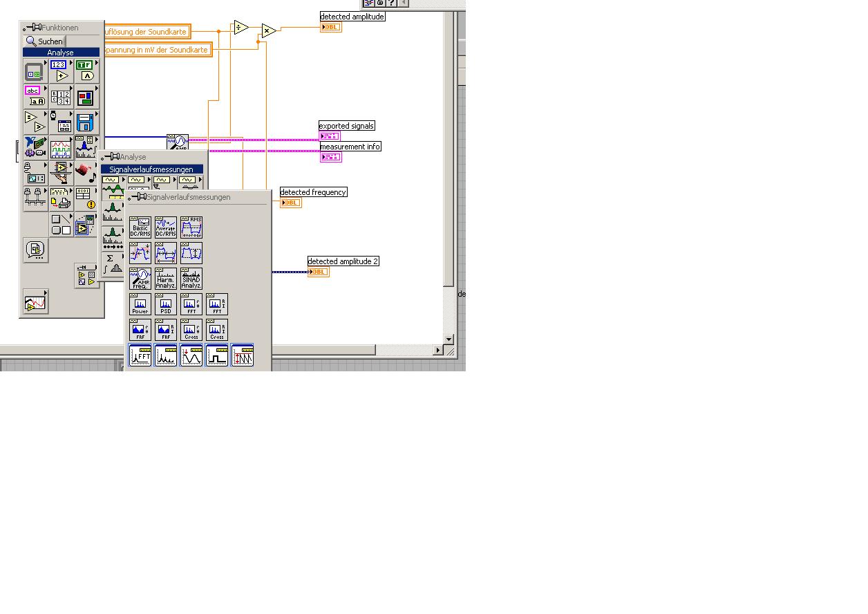Image resolution: width=868 pixels, height=614 pixels.
Task: Select the Pulse Measurements VI icon
Action: point(166,253)
